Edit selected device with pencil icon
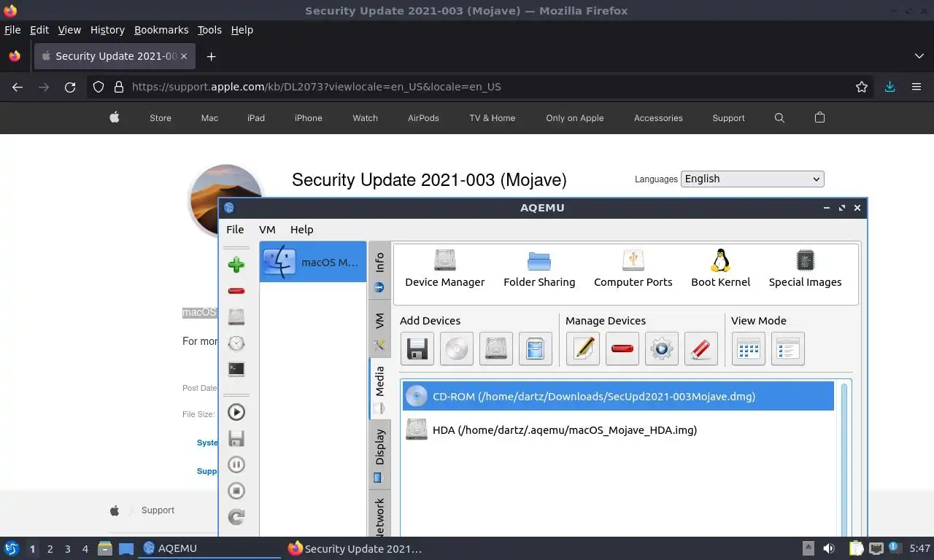Viewport: 934px width, 560px height. point(583,349)
